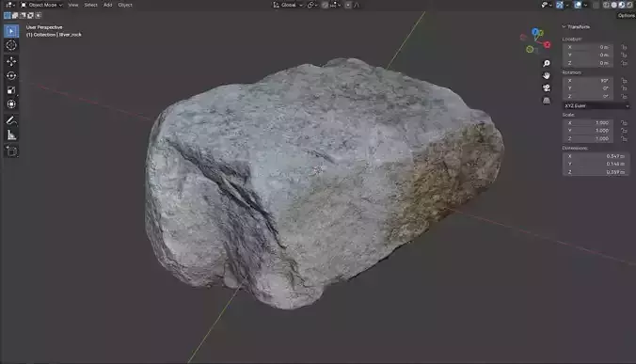Select the Annotate tool
The width and height of the screenshot is (636, 364).
[11, 120]
